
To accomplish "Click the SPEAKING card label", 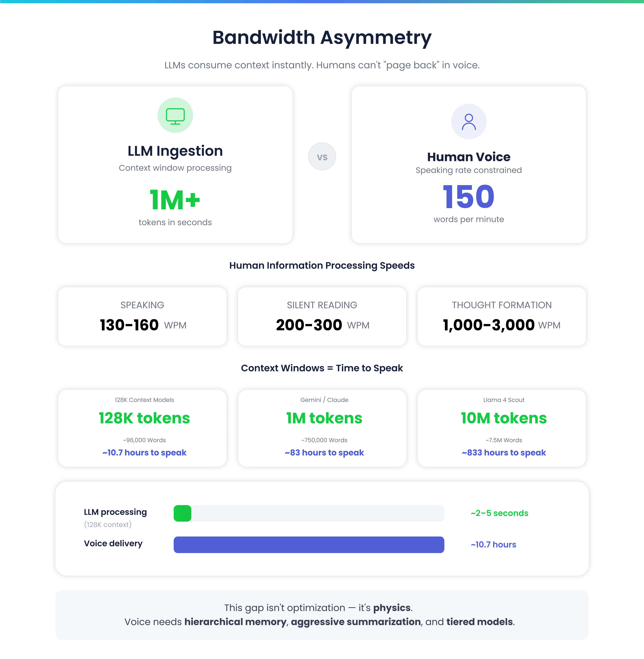I will tap(142, 305).
